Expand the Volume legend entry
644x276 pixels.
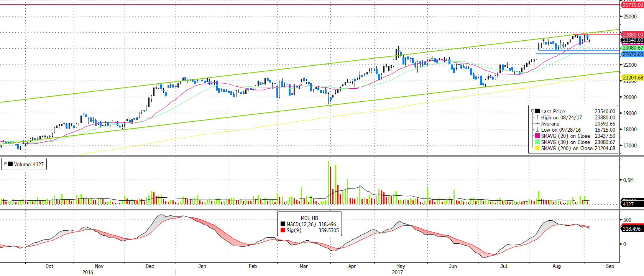(5, 164)
